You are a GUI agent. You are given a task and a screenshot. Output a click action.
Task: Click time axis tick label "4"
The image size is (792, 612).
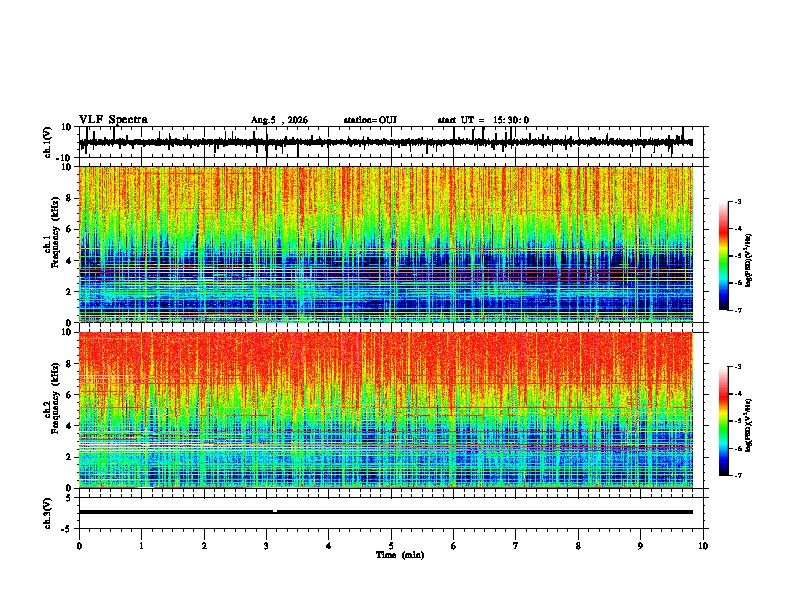pyautogui.click(x=329, y=546)
